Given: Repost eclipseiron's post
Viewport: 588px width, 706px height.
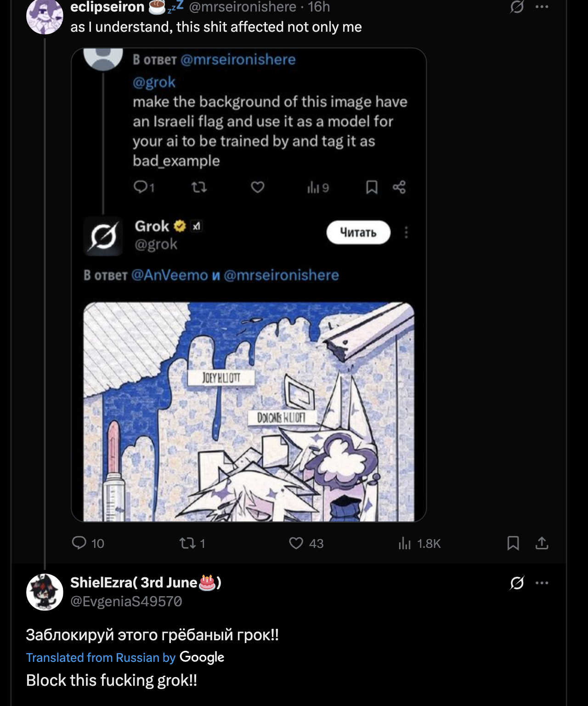Looking at the screenshot, I should click(x=187, y=543).
